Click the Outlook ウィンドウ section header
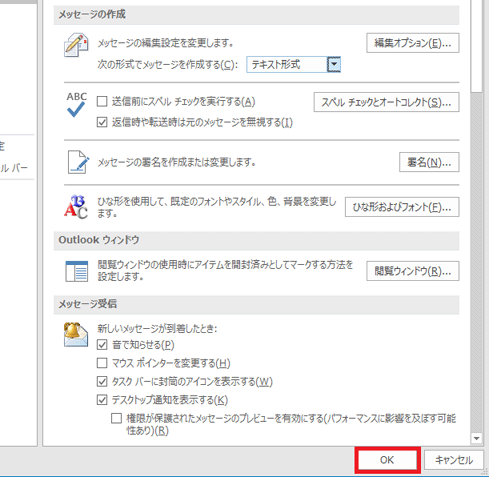 pos(256,240)
